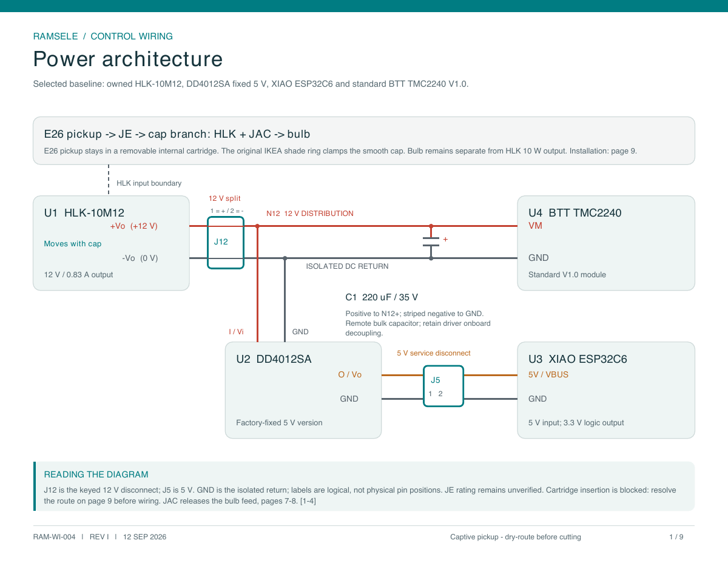The width and height of the screenshot is (728, 563).
Task: Click the GND pin label in the U3 block
Action: click(x=538, y=399)
